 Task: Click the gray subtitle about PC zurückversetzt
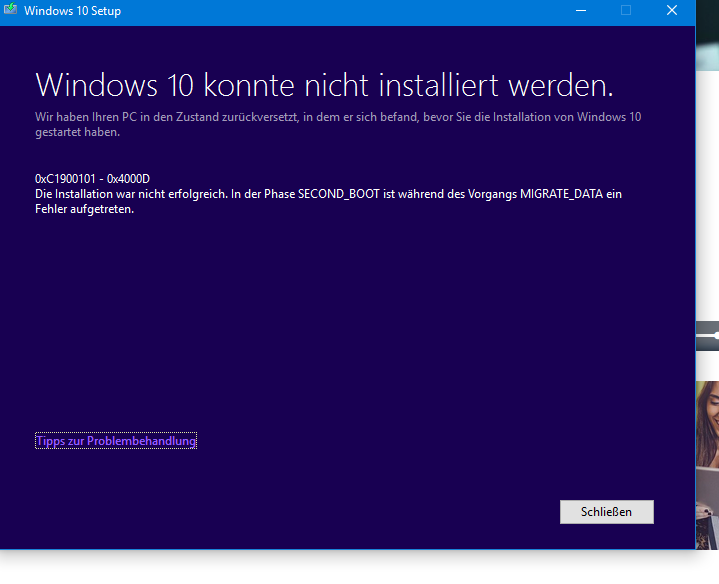pyautogui.click(x=338, y=124)
